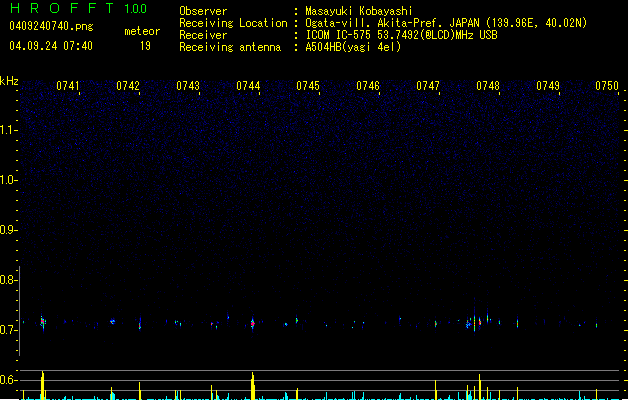Image resolution: width=629 pixels, height=400 pixels.
Task: Click the tall yellow power spike under 0744
Action: click(253, 386)
